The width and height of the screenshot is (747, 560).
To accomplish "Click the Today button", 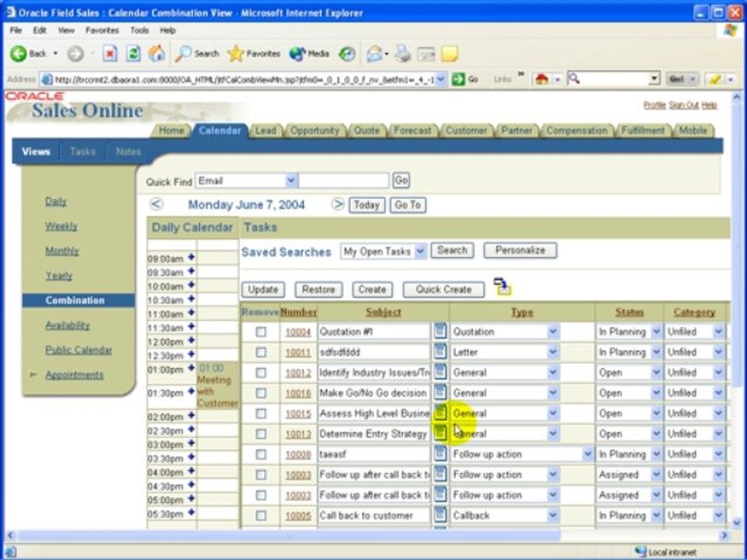I will [x=366, y=205].
